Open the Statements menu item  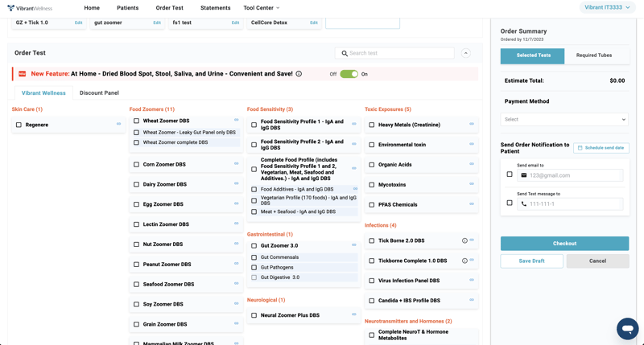215,8
